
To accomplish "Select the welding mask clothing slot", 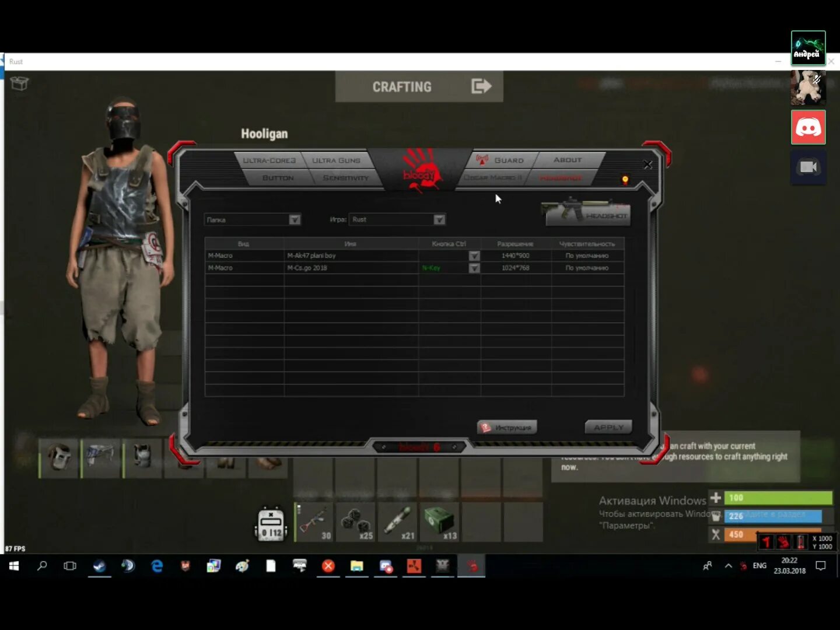I will coord(59,458).
